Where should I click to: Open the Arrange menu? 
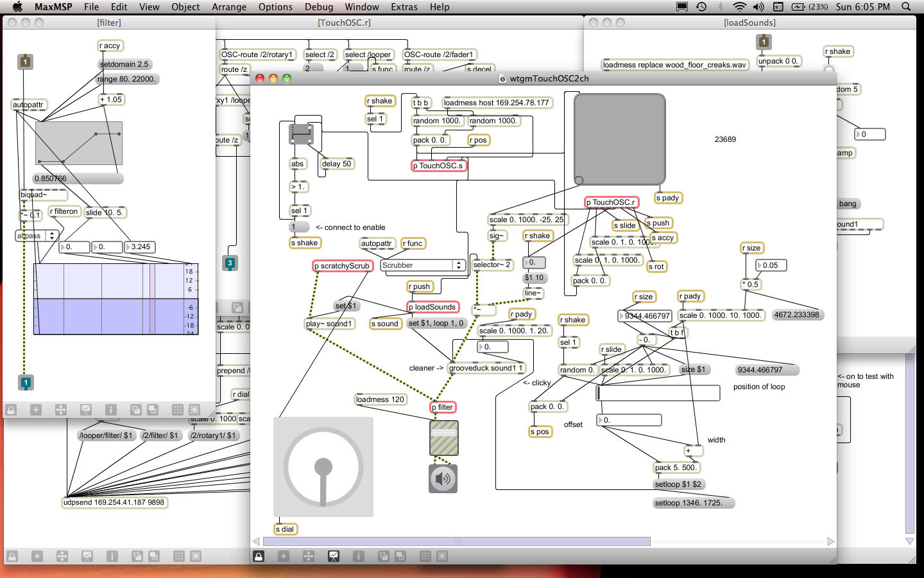coord(229,6)
